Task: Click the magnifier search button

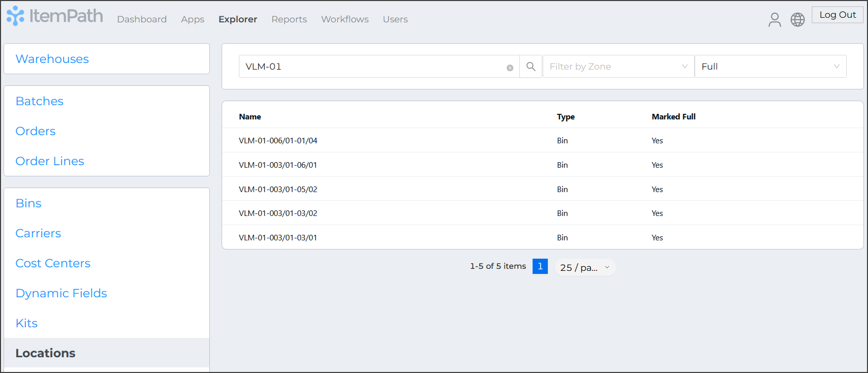Action: [x=531, y=67]
